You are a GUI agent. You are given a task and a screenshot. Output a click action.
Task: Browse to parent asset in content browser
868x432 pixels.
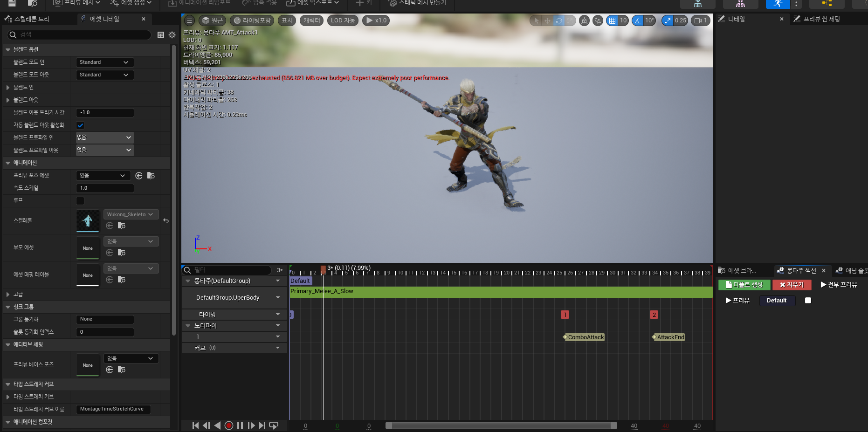122,253
